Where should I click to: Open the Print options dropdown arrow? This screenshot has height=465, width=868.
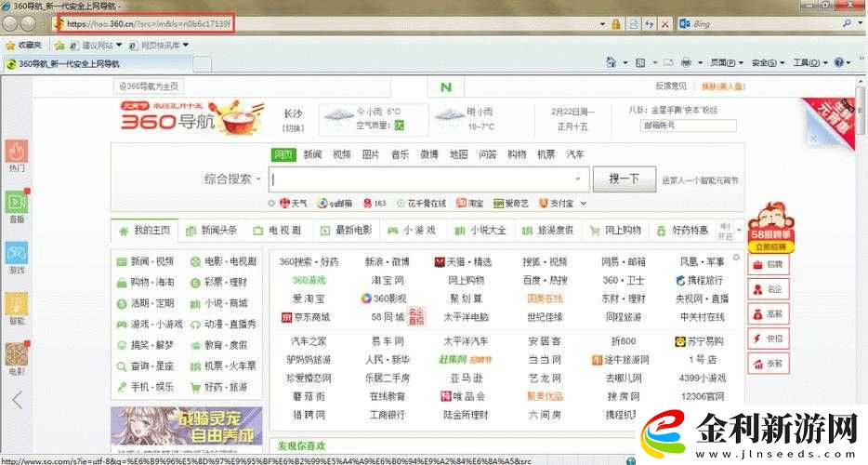[700, 62]
